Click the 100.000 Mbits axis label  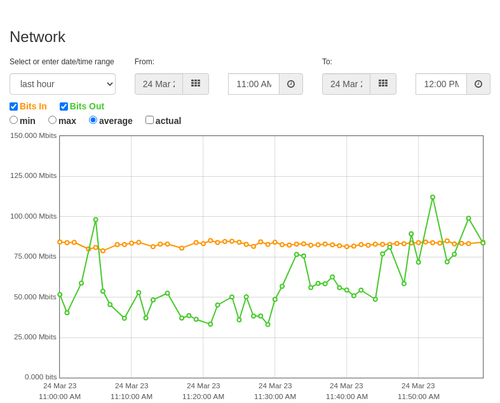point(33,216)
